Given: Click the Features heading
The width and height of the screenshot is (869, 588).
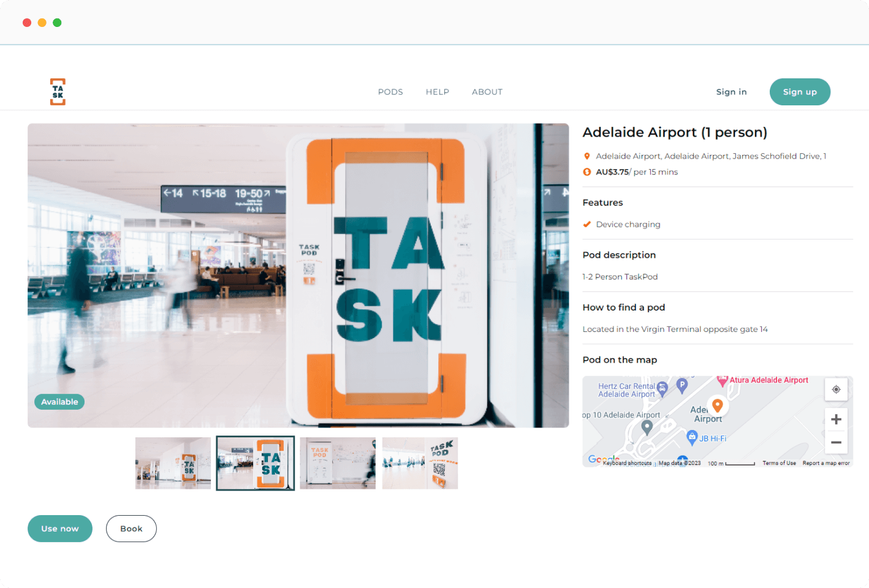Looking at the screenshot, I should click(x=602, y=203).
